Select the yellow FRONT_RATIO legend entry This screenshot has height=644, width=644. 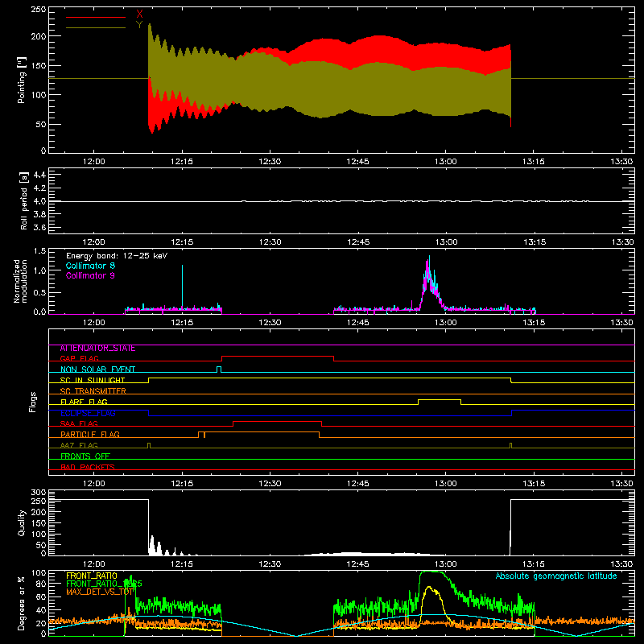tap(92, 576)
